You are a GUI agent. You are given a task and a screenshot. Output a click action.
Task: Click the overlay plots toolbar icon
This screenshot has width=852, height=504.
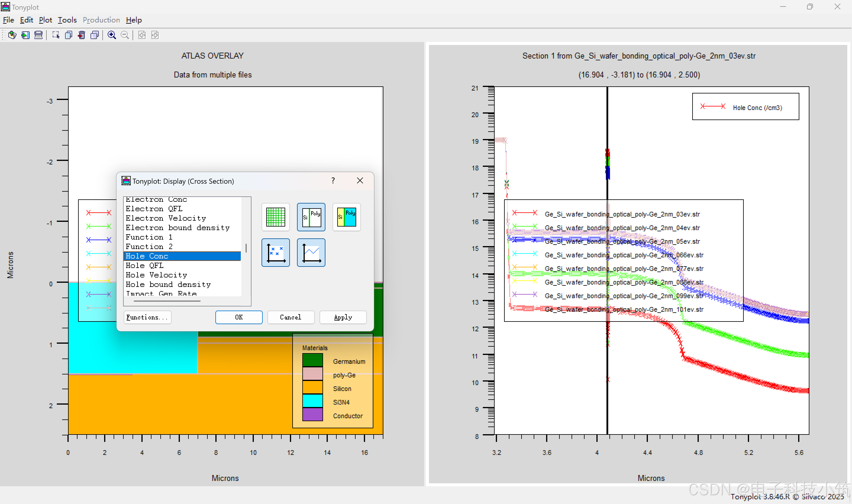[95, 35]
